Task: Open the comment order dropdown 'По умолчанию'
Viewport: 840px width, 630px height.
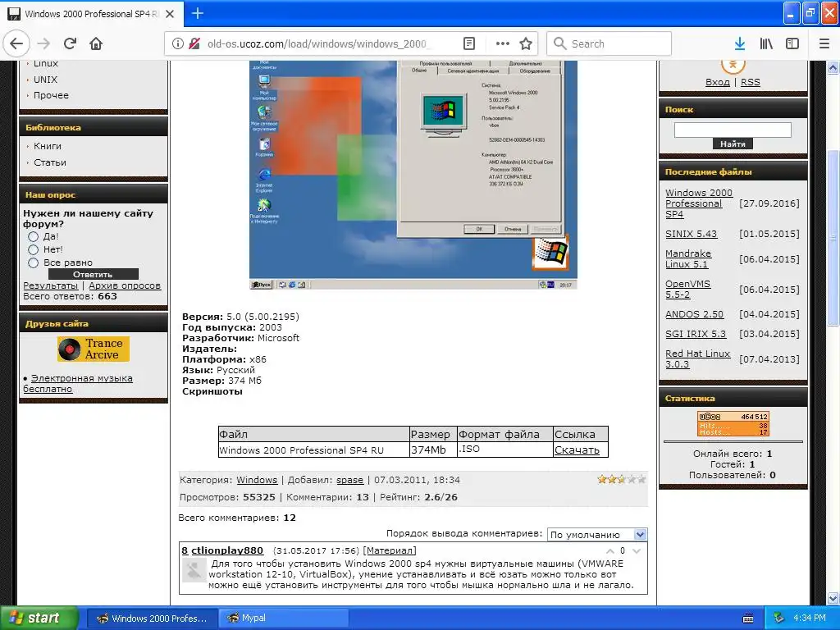Action: (x=597, y=534)
